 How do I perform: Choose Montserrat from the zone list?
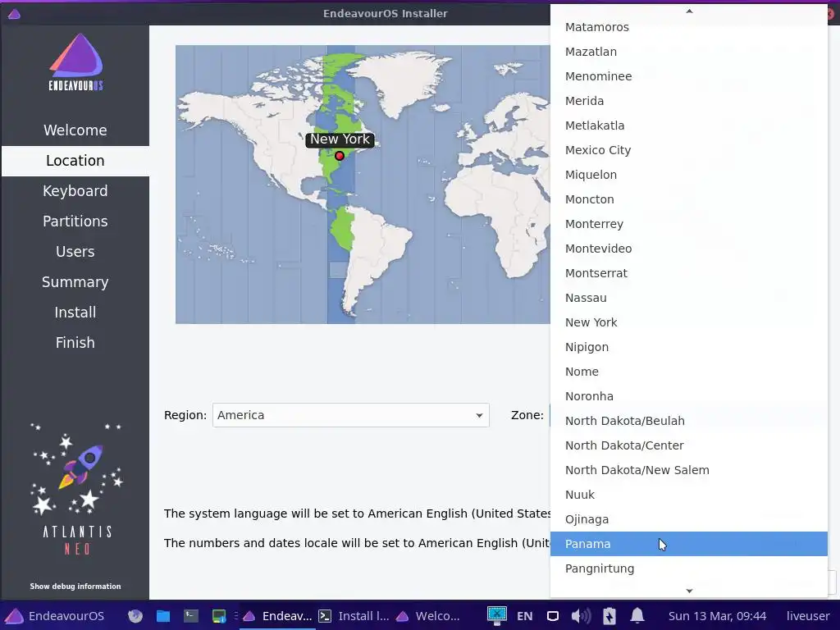click(688, 273)
